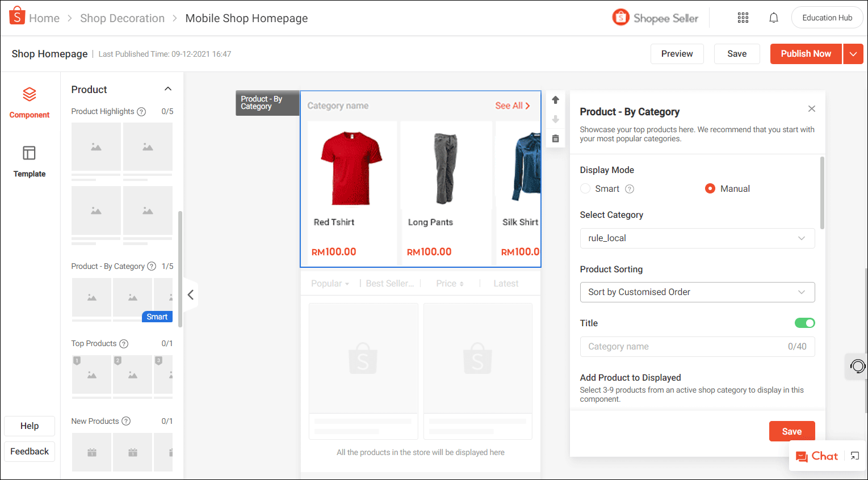
Task: Click the See All link
Action: pyautogui.click(x=513, y=105)
